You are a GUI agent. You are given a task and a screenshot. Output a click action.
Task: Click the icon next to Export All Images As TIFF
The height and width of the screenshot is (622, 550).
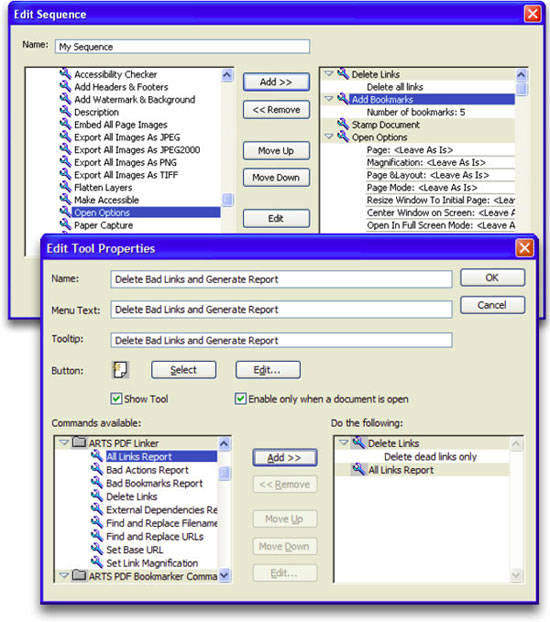(65, 174)
